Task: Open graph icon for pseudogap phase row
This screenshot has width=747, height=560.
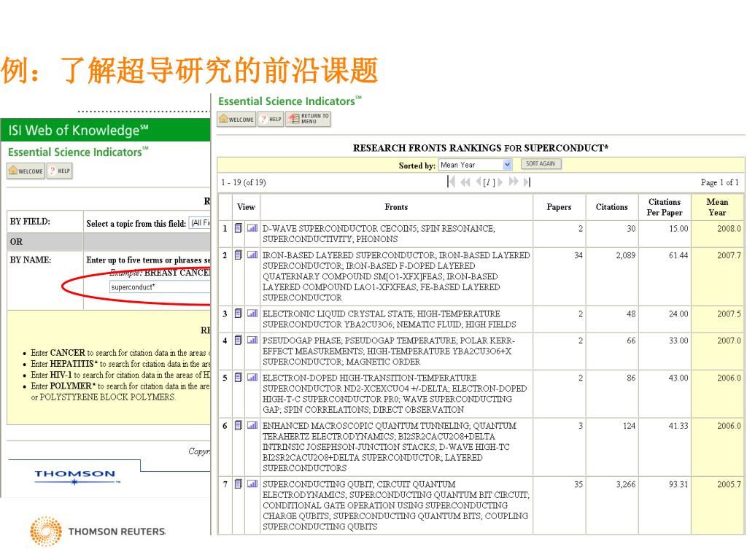Action: tap(252, 340)
